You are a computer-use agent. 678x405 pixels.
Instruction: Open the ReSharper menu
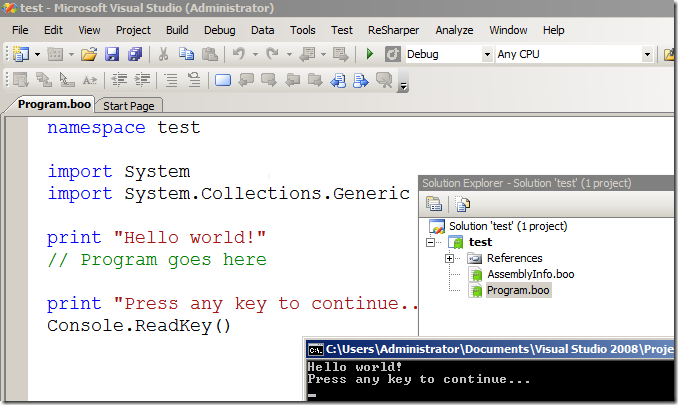[x=393, y=30]
